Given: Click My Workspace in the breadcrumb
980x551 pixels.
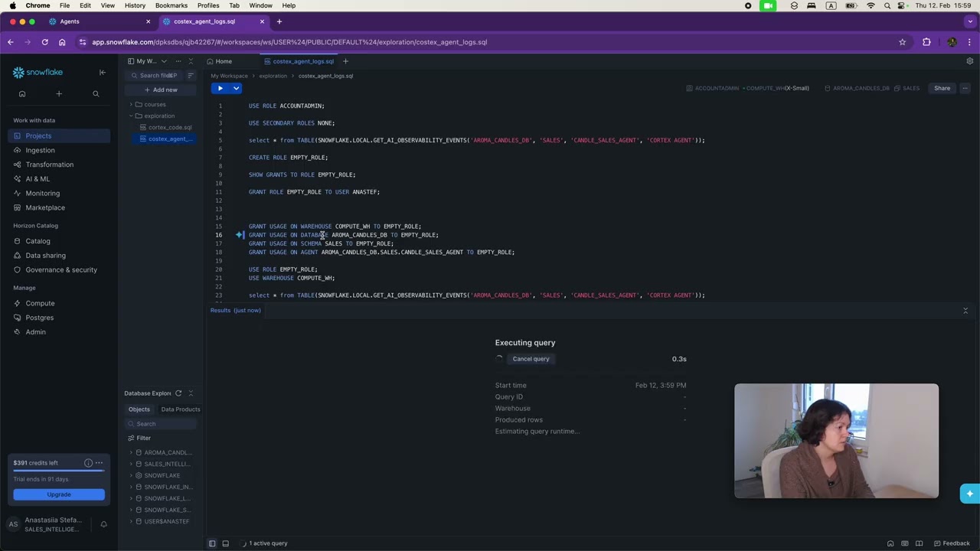Looking at the screenshot, I should tap(230, 76).
